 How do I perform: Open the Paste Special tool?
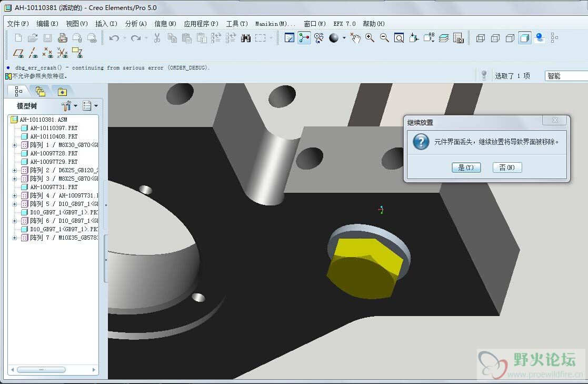(202, 38)
